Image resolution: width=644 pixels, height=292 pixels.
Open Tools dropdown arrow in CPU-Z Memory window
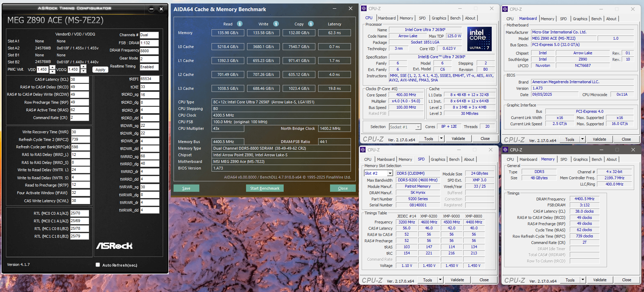582,280
